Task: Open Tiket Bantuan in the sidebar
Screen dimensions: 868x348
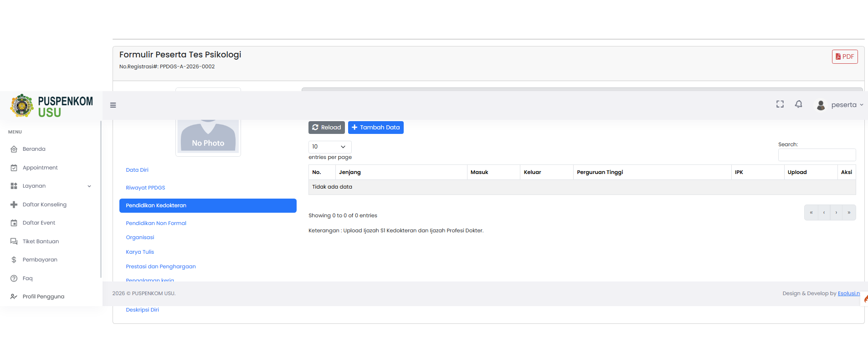Action: tap(41, 241)
